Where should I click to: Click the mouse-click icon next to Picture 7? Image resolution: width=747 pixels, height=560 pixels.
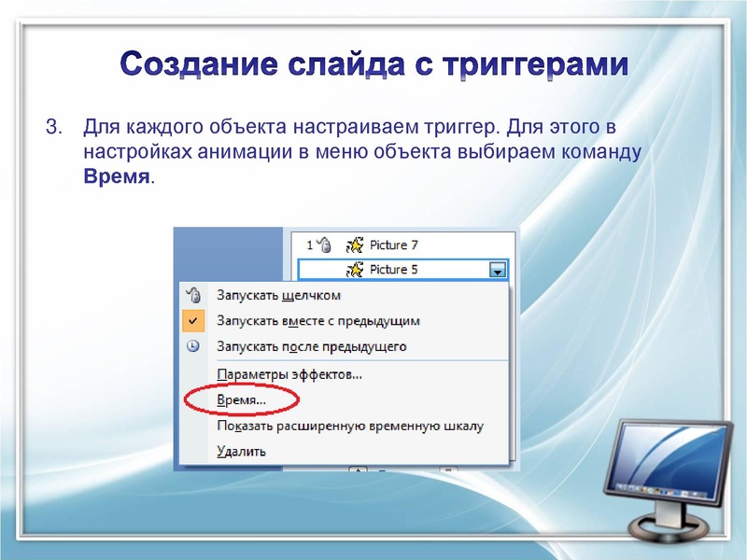click(x=321, y=242)
